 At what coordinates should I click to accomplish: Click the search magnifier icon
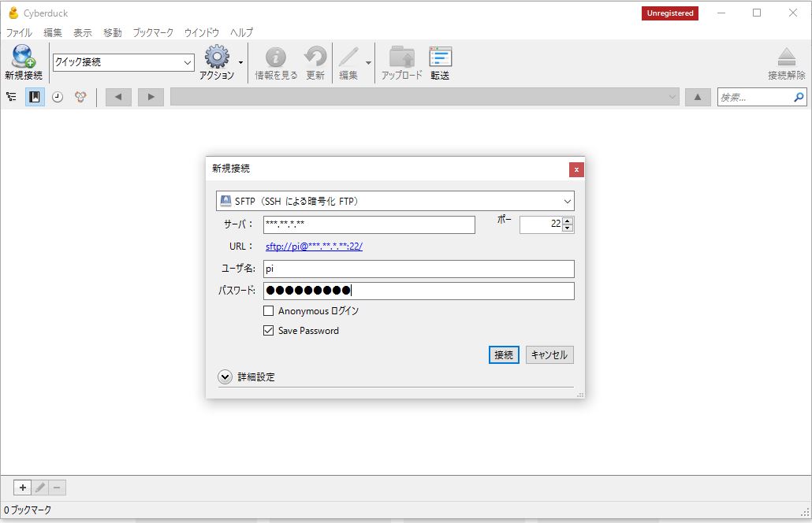click(x=799, y=97)
